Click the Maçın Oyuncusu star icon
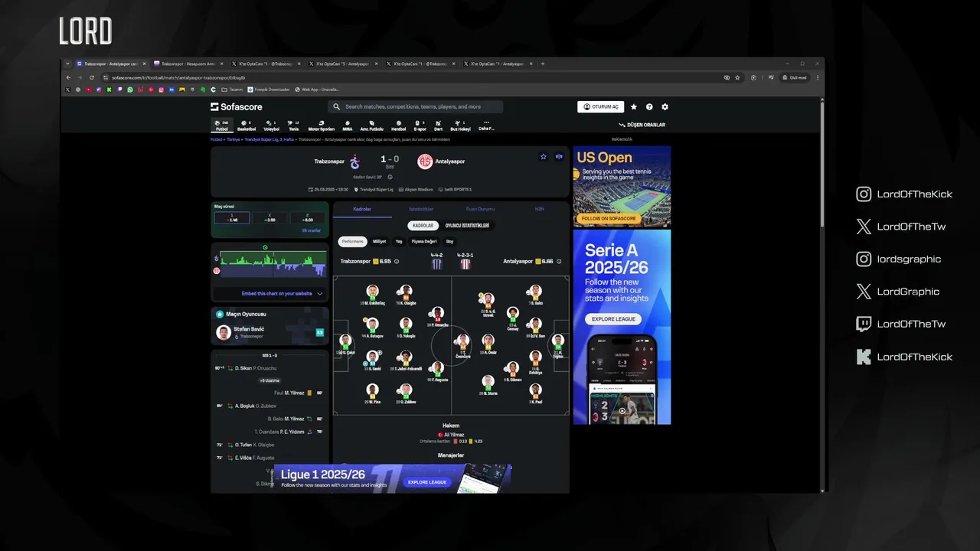980x551 pixels. pyautogui.click(x=220, y=315)
